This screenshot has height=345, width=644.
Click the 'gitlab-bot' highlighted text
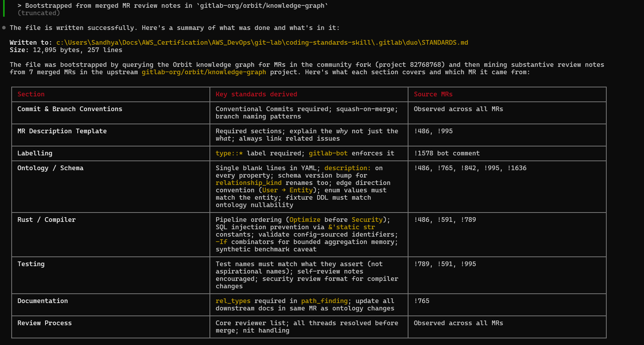click(328, 153)
